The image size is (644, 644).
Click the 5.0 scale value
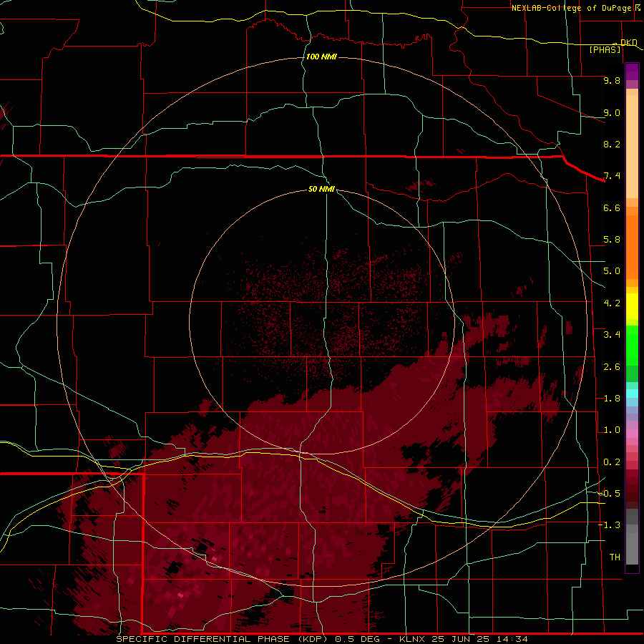tap(612, 271)
